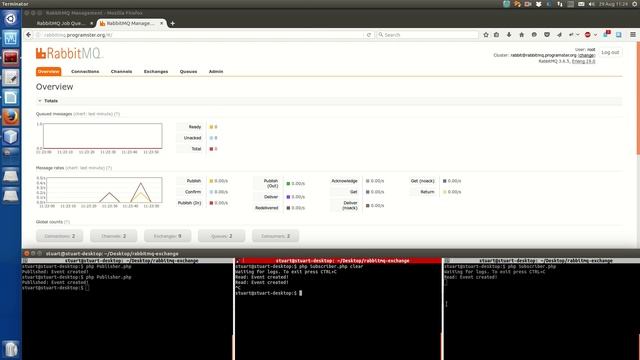
Task: Select the RabbitMQ Management browser tab
Action: pos(131,23)
